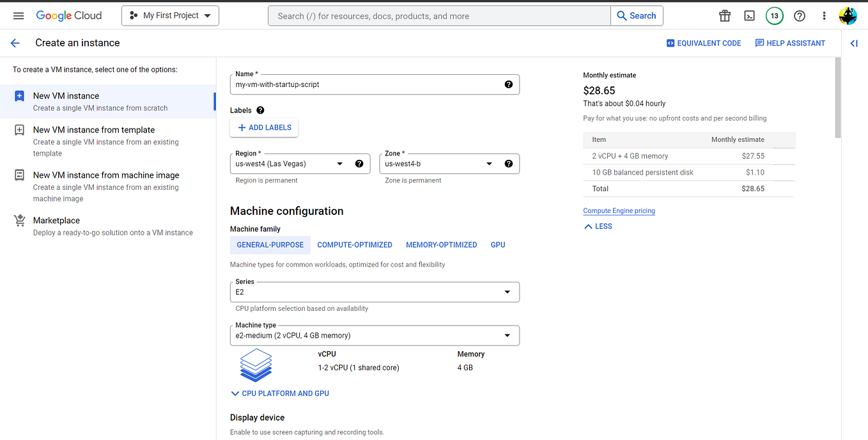Click the Zone help question mark
Image resolution: width=868 pixels, height=440 pixels.
coord(509,164)
